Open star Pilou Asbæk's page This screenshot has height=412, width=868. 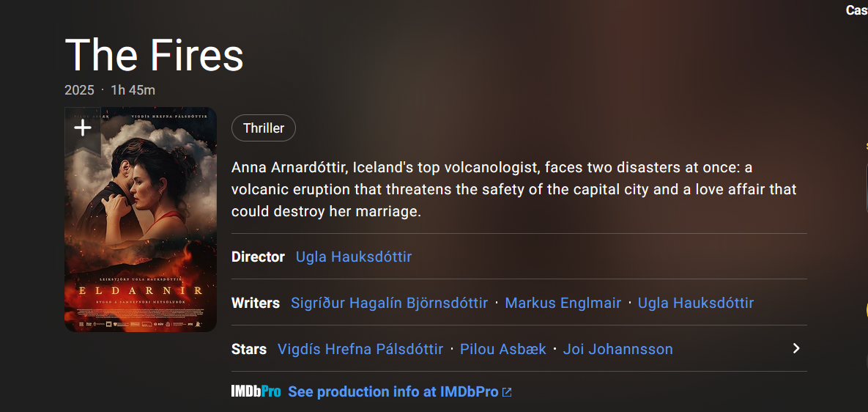503,349
